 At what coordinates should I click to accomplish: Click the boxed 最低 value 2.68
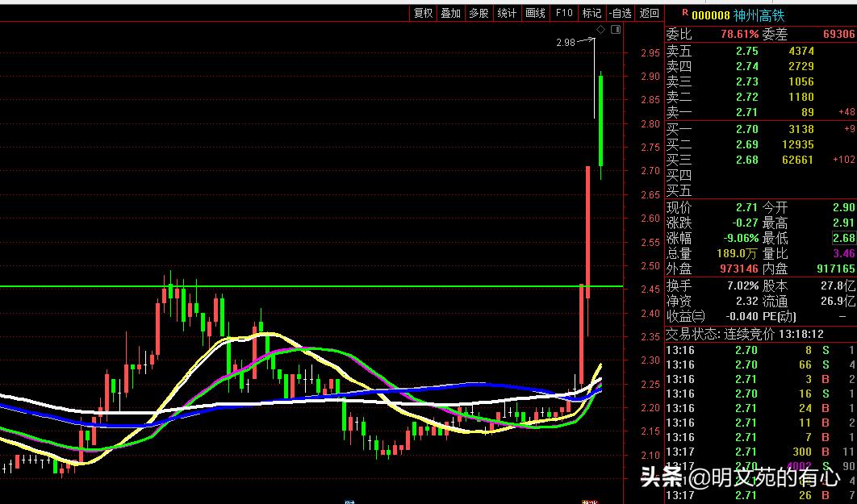(843, 238)
